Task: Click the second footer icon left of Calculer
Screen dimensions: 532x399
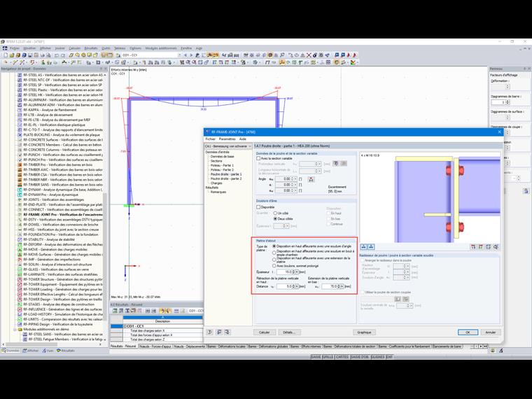Action: (x=219, y=332)
